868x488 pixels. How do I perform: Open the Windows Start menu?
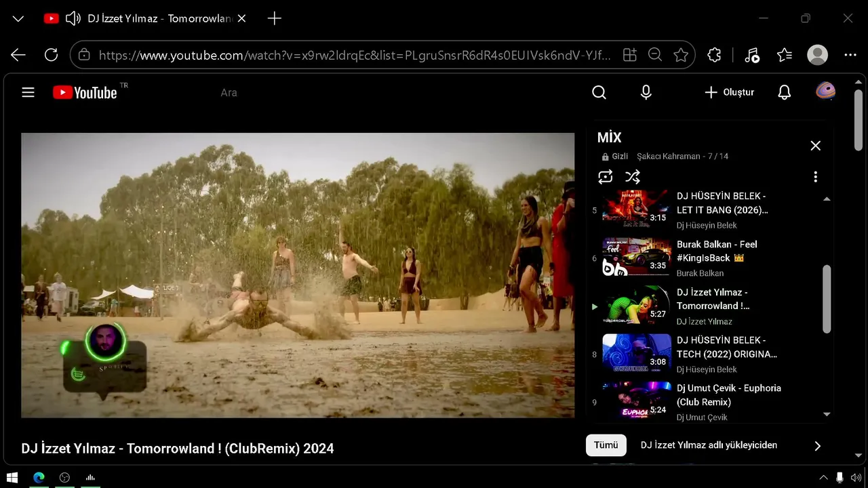click(x=12, y=477)
